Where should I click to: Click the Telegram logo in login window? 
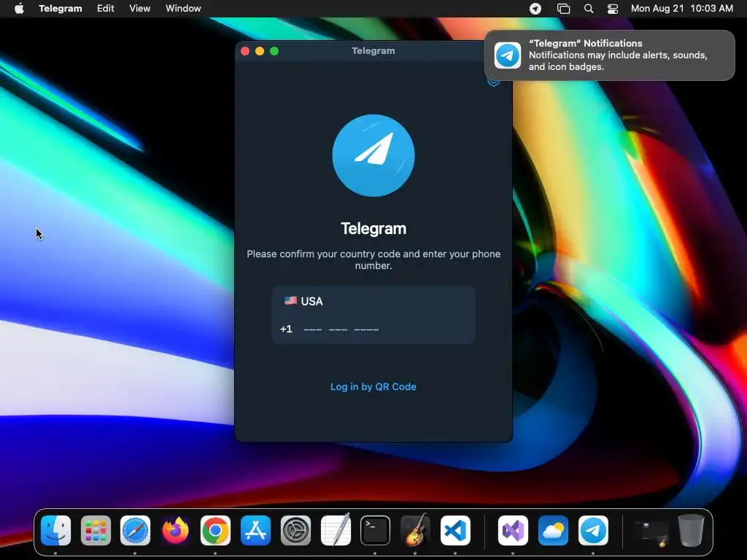[373, 155]
